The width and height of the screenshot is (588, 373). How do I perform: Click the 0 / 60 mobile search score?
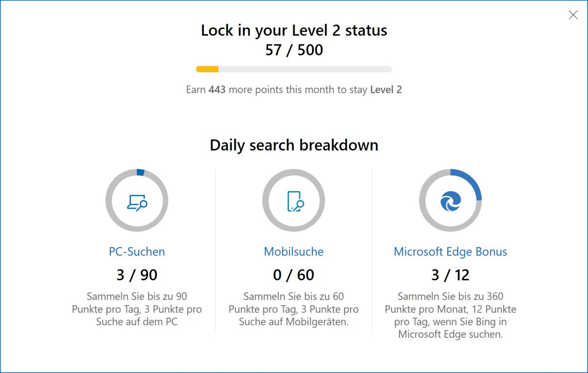point(294,275)
